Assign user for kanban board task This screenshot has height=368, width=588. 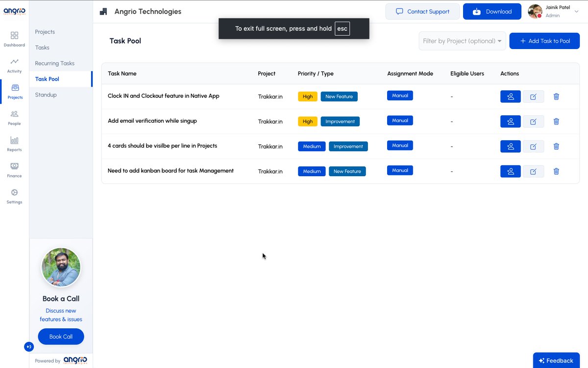511,171
